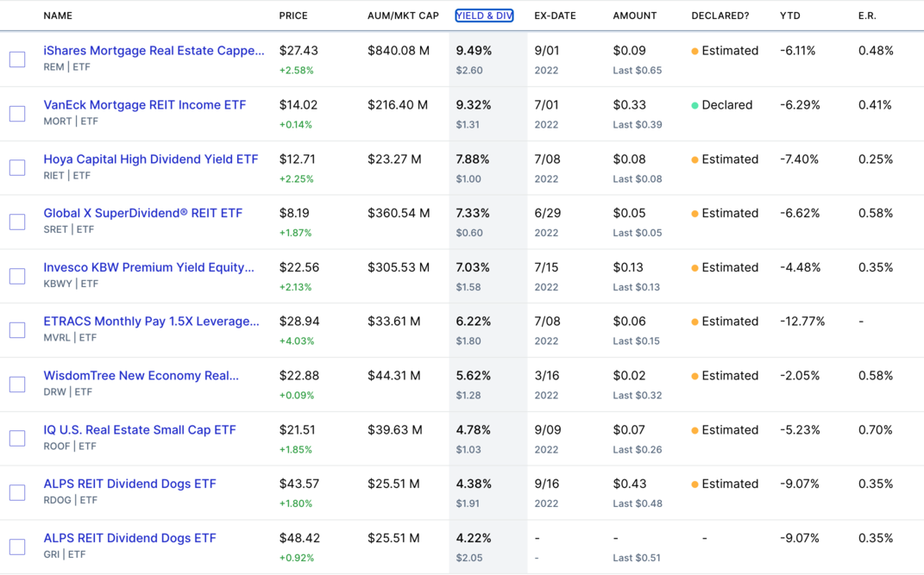Image resolution: width=924 pixels, height=575 pixels.
Task: Sort by the PRICE column header
Action: 293,16
